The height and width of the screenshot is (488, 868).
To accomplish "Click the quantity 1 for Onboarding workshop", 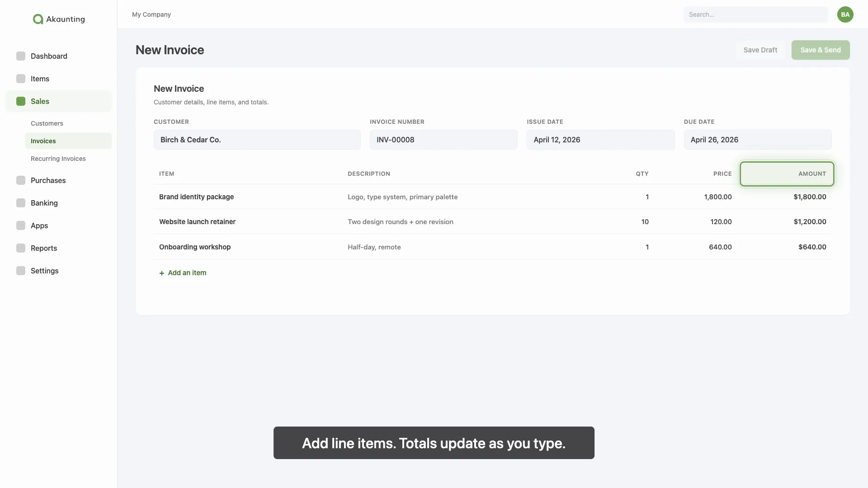I will tap(647, 247).
